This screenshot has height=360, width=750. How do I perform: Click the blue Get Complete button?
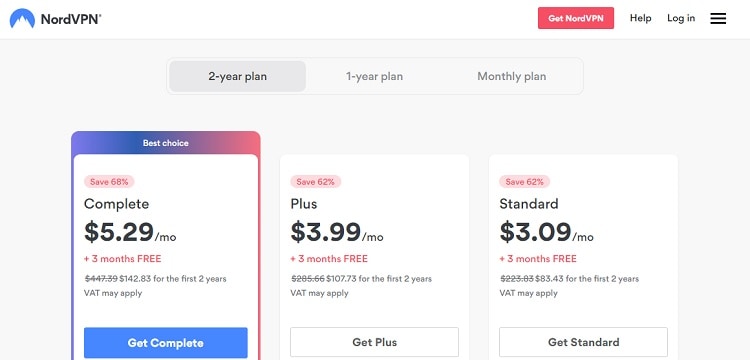click(x=165, y=343)
